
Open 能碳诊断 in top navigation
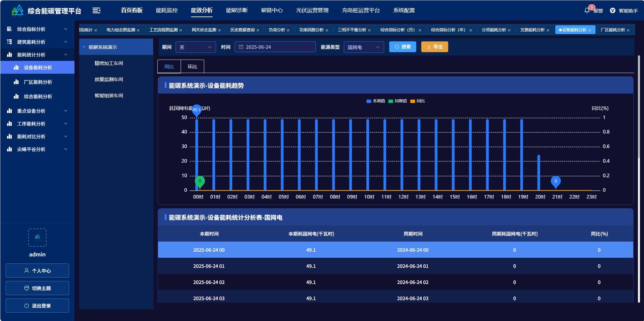click(237, 10)
